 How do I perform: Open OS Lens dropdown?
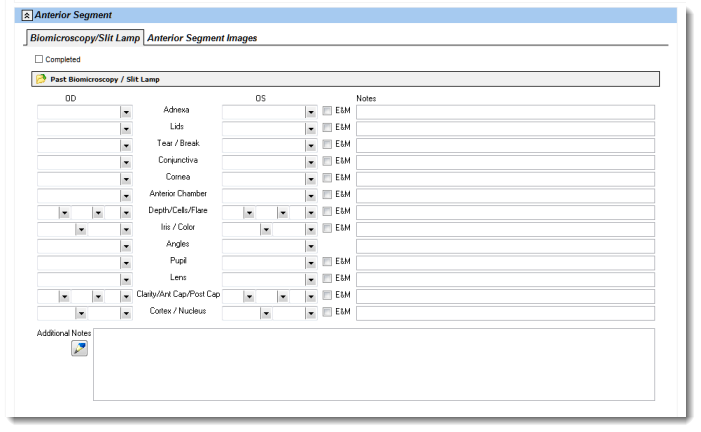pyautogui.click(x=311, y=280)
